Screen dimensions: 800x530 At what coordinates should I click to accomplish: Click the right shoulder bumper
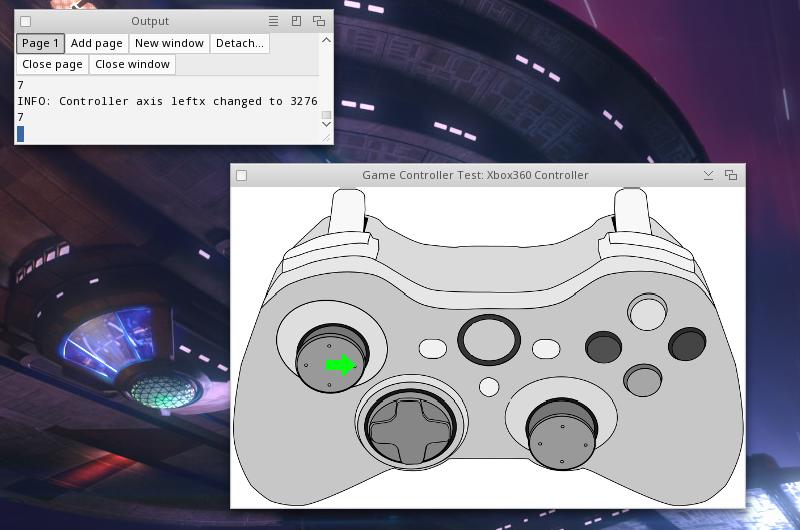click(646, 250)
